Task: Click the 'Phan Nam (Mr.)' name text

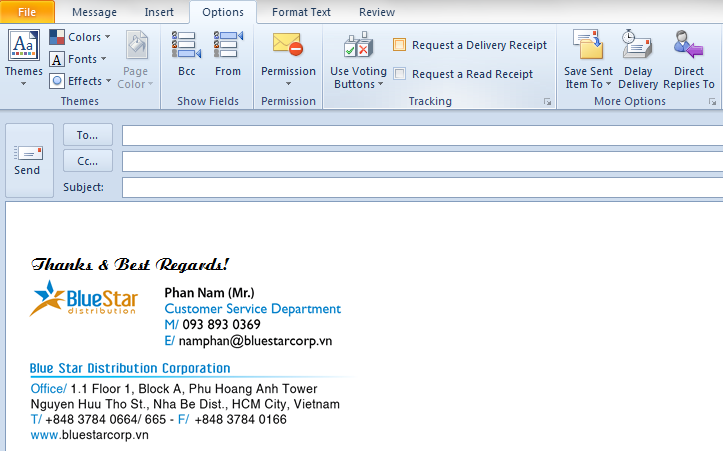Action: (209, 293)
